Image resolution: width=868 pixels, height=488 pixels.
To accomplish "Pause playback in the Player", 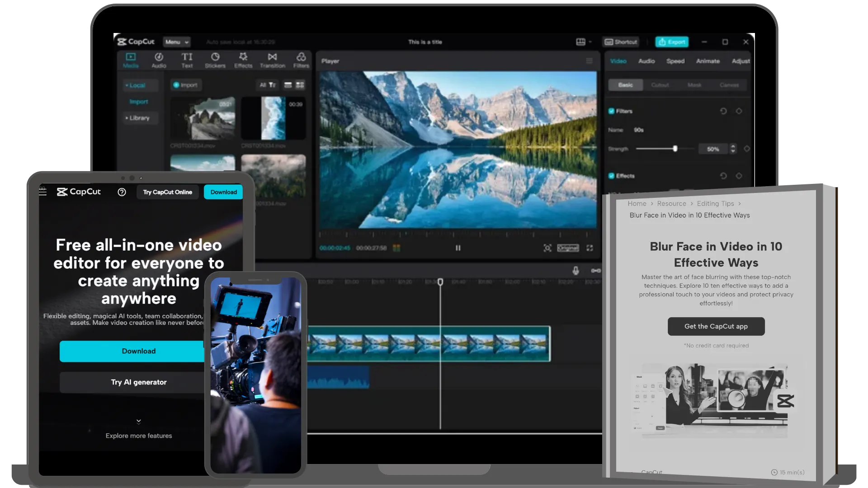I will [x=458, y=248].
